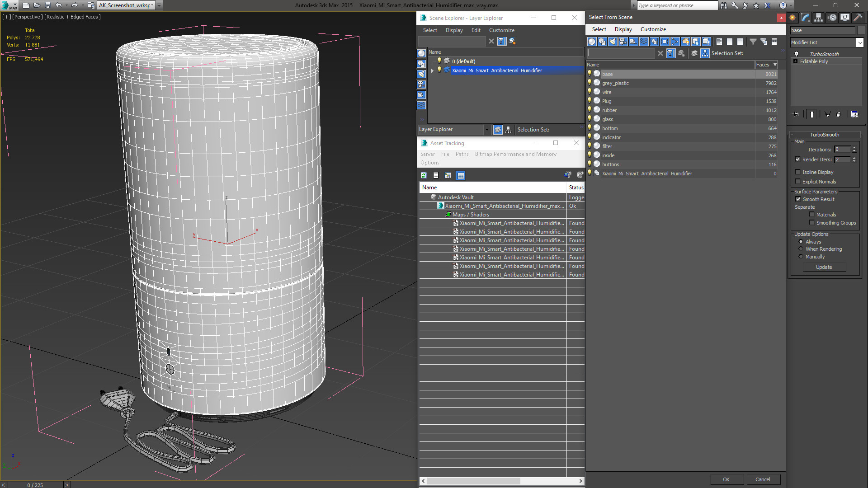Open the Display command panel tab
This screenshot has width=868, height=488.
(845, 18)
